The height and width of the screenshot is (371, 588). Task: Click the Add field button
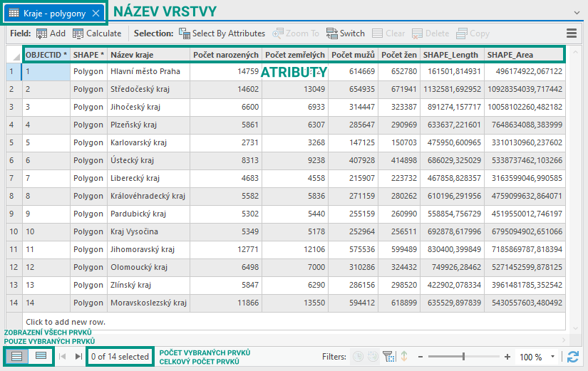pyautogui.click(x=51, y=33)
